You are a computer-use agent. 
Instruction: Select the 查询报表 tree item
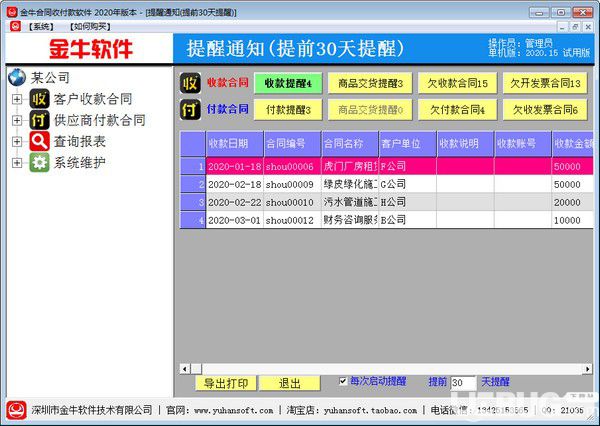[80, 141]
